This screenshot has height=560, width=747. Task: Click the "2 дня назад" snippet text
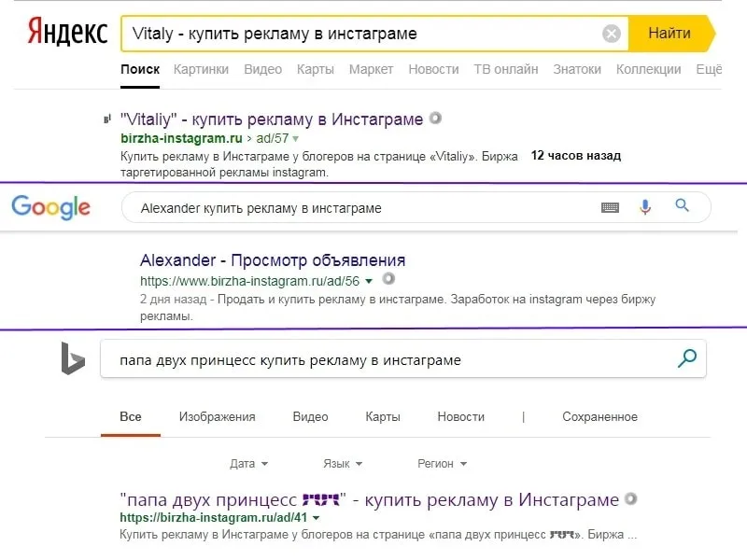[x=173, y=300]
